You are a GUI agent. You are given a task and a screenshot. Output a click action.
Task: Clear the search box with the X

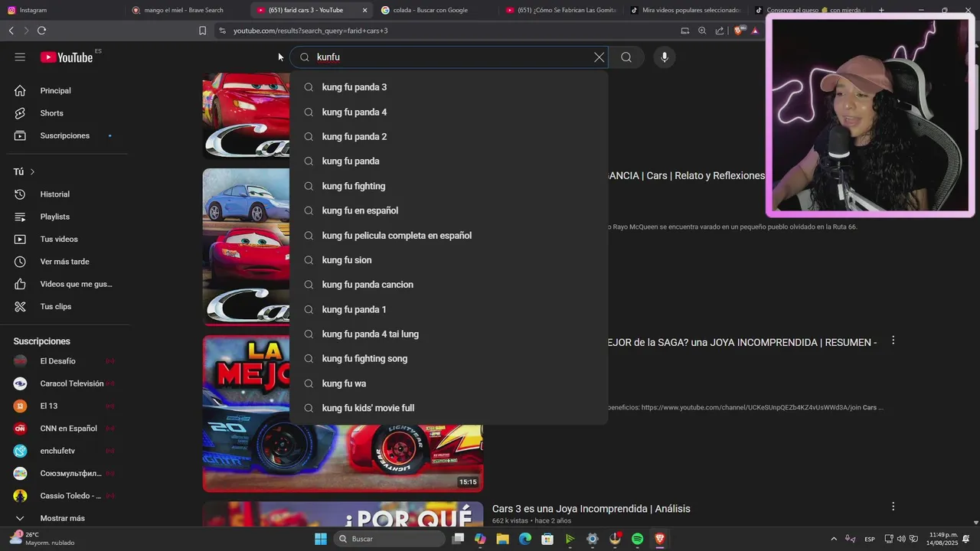pyautogui.click(x=599, y=57)
